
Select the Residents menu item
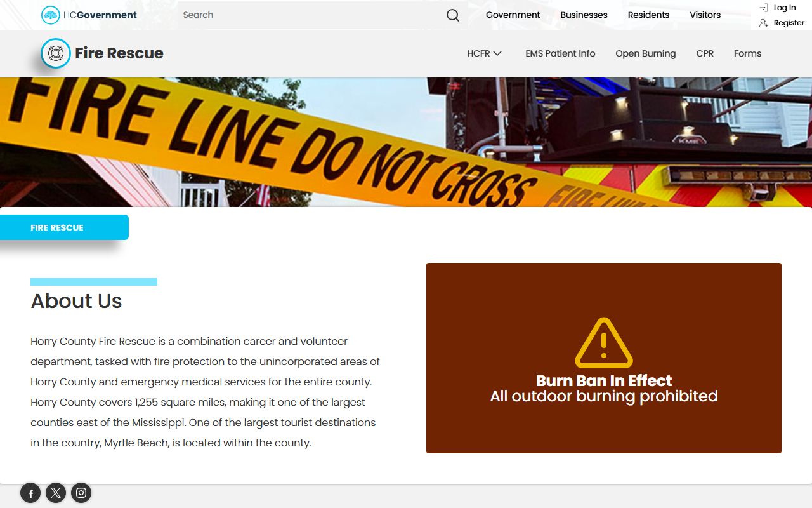(x=648, y=15)
